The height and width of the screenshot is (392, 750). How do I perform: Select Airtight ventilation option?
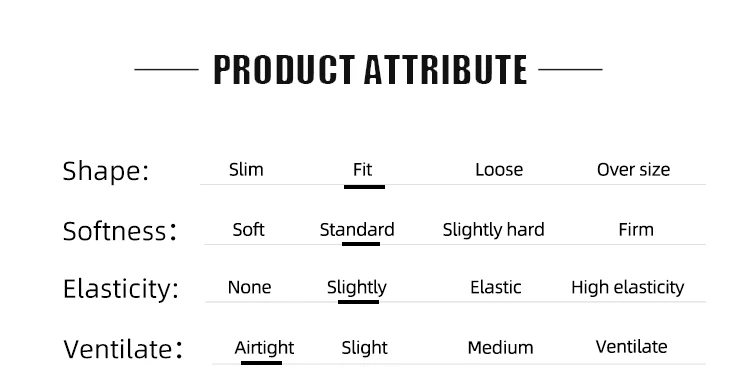[264, 348]
